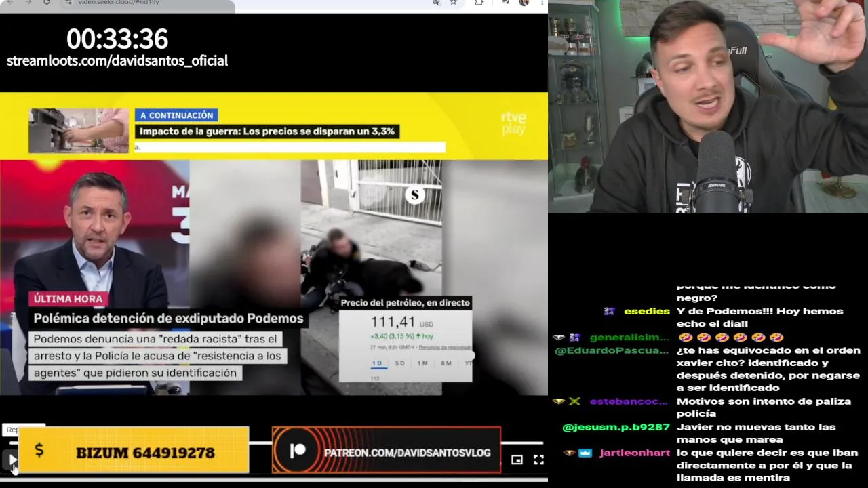Click the BIZUM 644919278 banner
This screenshot has height=488, width=868.
(x=134, y=450)
